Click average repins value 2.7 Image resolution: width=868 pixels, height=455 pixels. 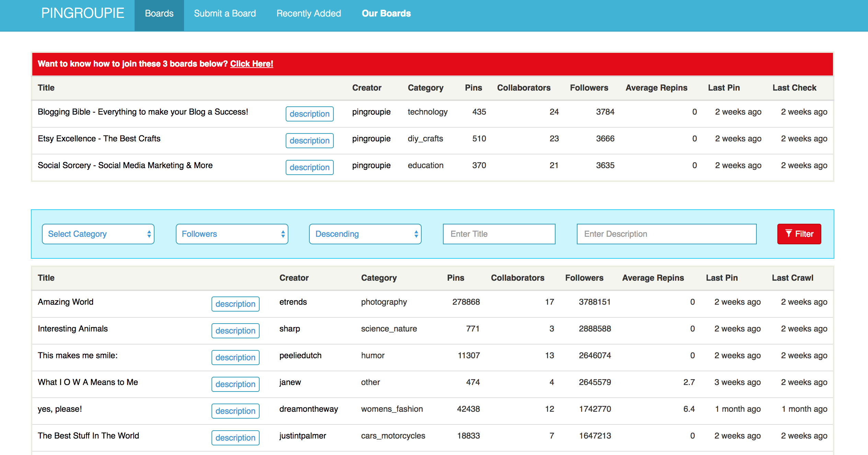pyautogui.click(x=689, y=382)
